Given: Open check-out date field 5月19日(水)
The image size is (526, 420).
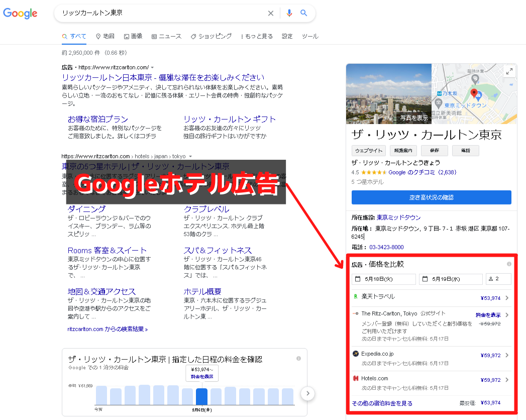Looking at the screenshot, I should [x=451, y=279].
